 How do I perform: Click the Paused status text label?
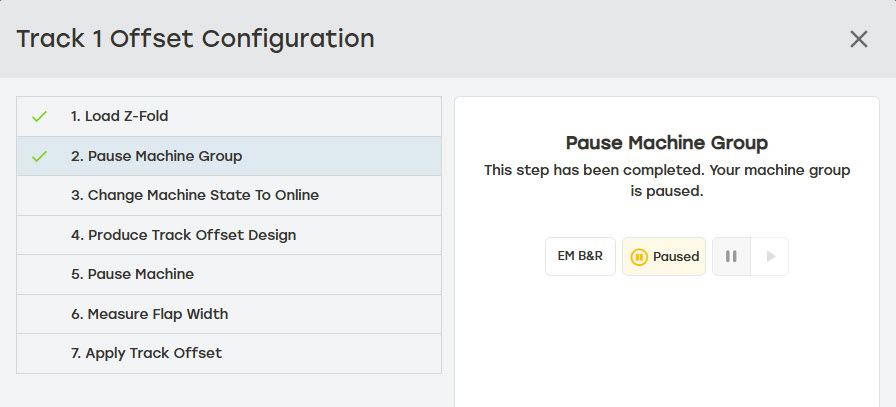point(676,257)
